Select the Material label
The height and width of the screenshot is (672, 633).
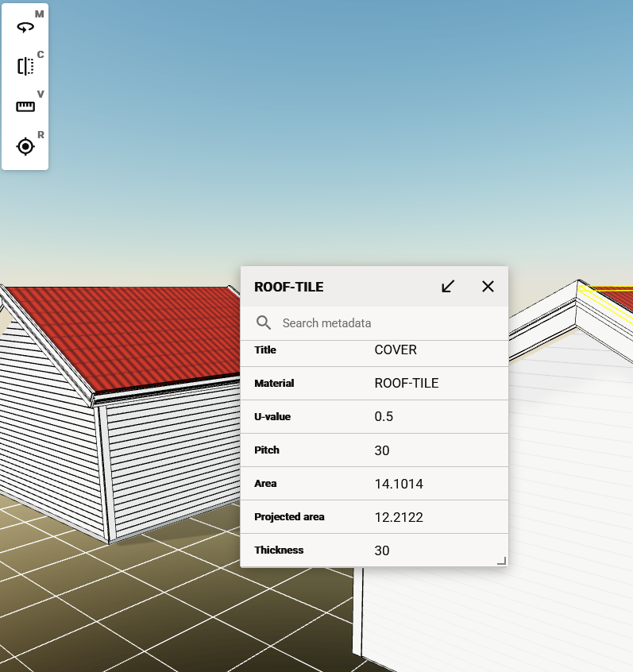click(x=274, y=383)
